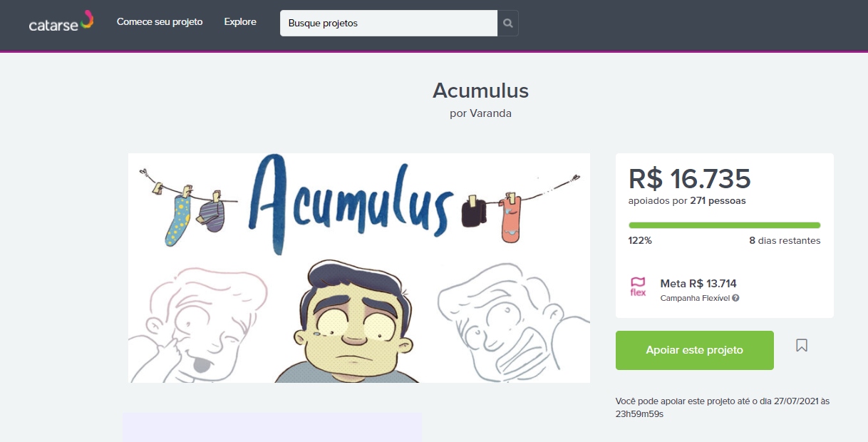Screen dimensions: 868x442
Task: Bookmark this project with the save icon
Action: (802, 346)
